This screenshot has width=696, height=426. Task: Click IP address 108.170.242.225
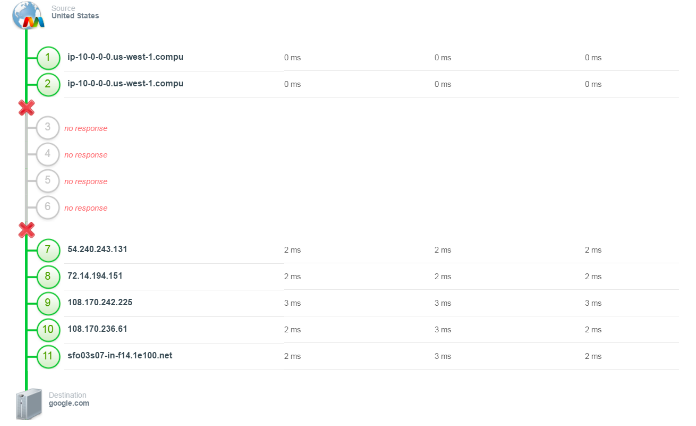coord(100,302)
